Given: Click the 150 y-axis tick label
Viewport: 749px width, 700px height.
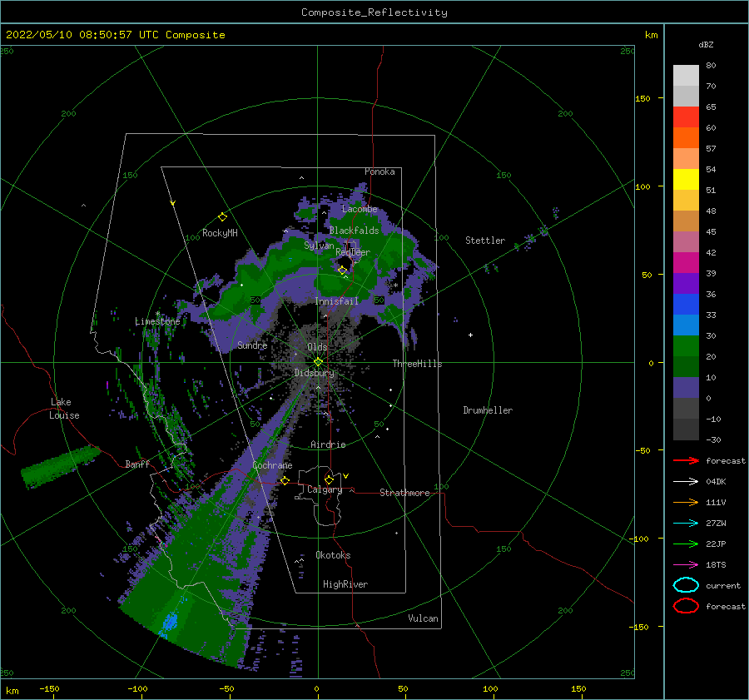Looking at the screenshot, I should point(642,98).
